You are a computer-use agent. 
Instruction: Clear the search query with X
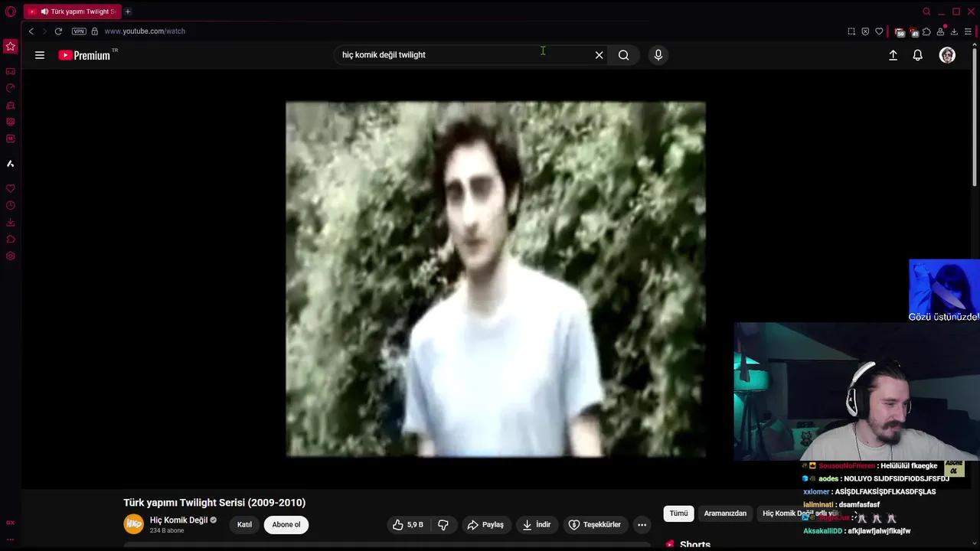(x=599, y=55)
